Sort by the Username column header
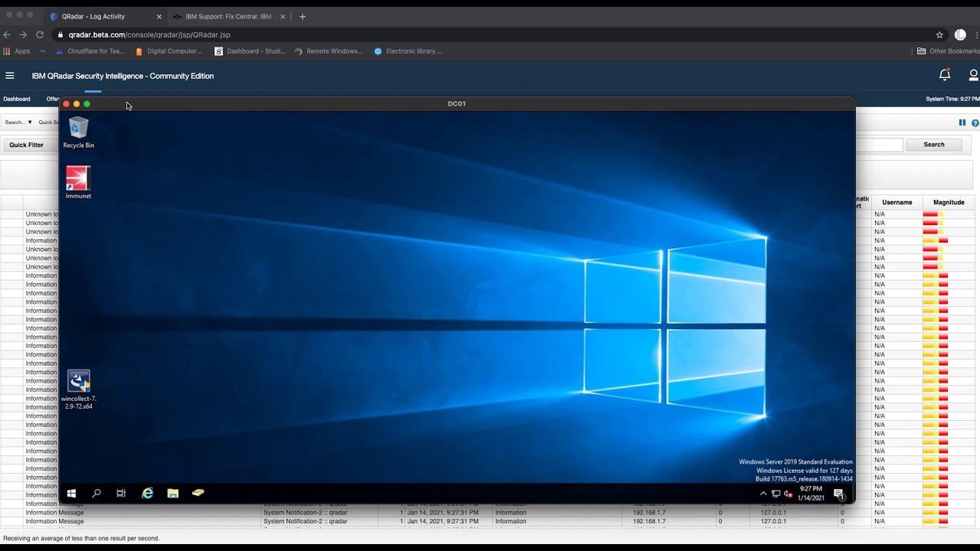Viewport: 980px width, 551px height. click(897, 202)
